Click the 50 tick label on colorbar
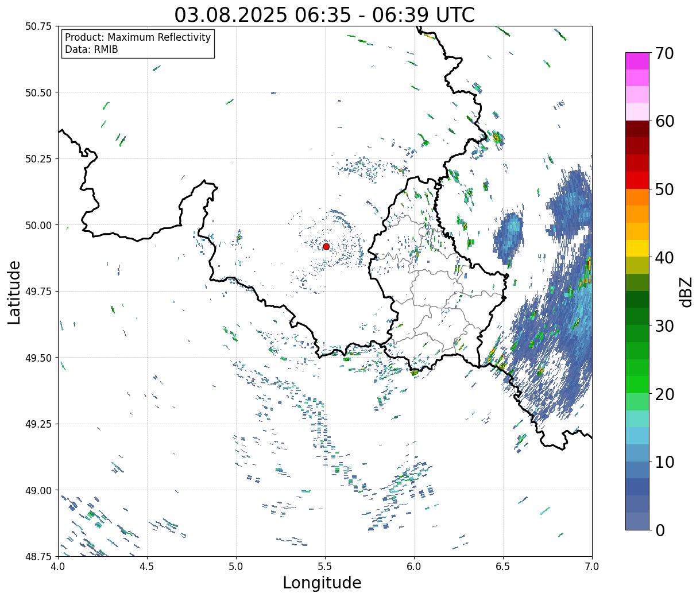Viewport: 700px width, 597px height. click(664, 189)
